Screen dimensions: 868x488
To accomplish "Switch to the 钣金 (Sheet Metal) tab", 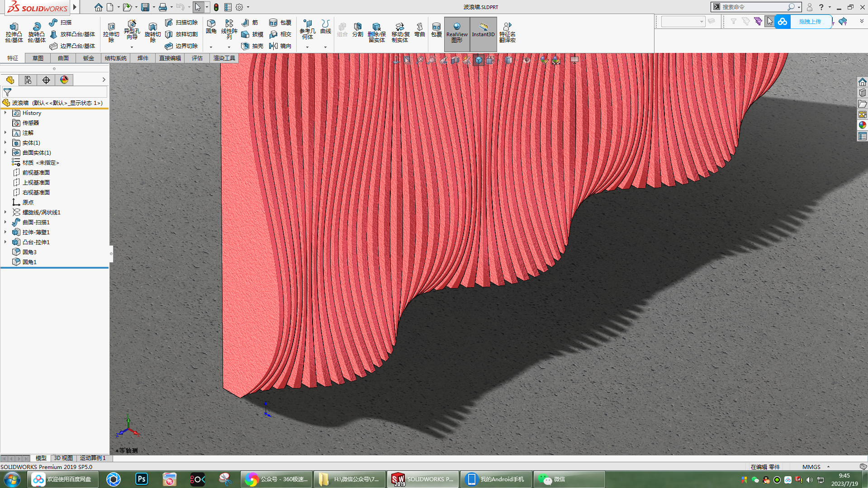I will pos(89,58).
